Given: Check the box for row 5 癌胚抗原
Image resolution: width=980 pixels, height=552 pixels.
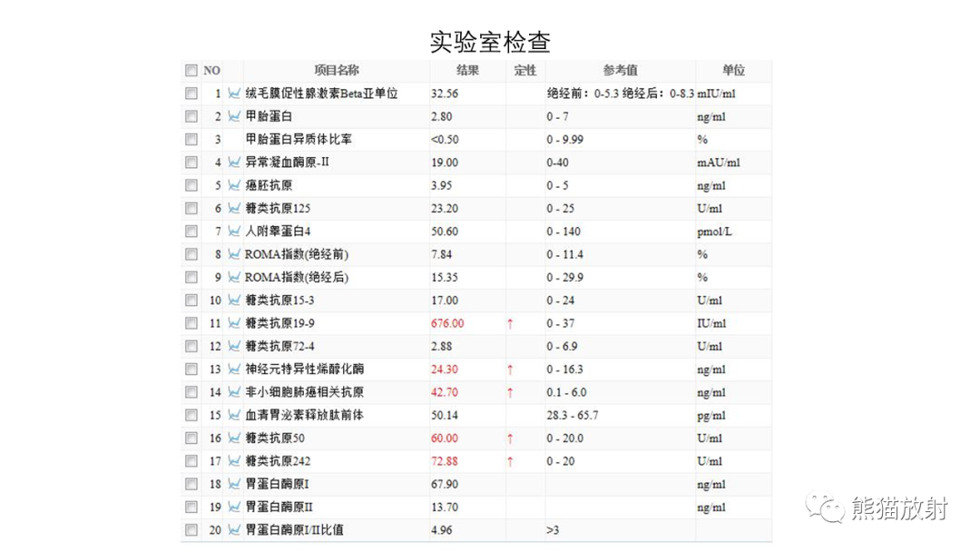Looking at the screenshot, I should (191, 185).
